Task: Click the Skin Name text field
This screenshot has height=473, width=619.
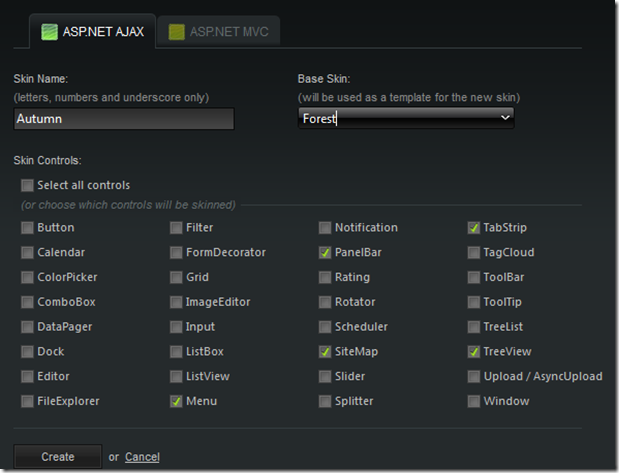Action: pos(124,119)
